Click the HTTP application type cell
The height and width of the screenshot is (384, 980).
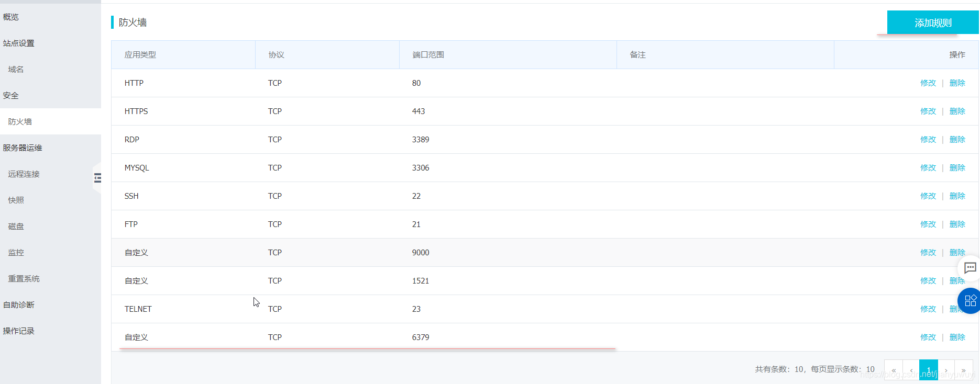tap(134, 83)
